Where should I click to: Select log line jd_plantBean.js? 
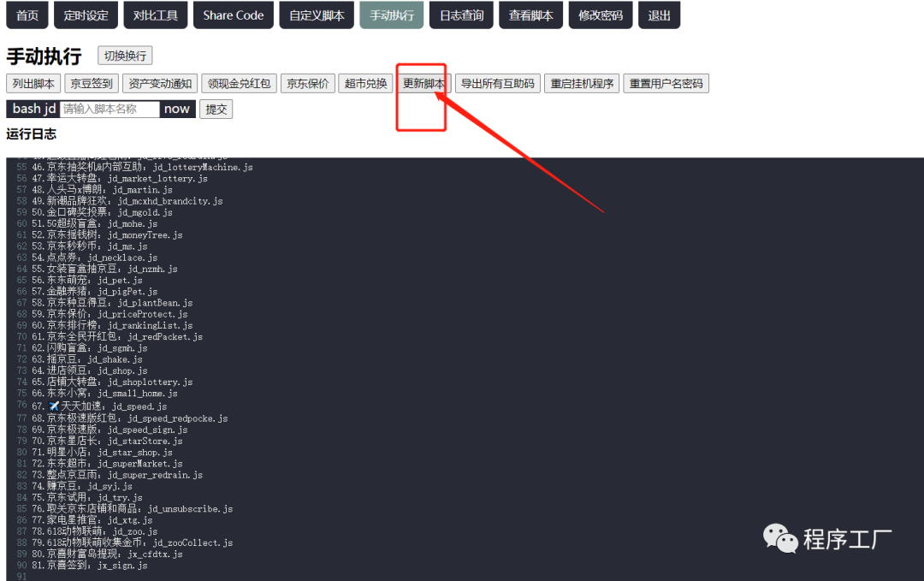pyautogui.click(x=112, y=303)
